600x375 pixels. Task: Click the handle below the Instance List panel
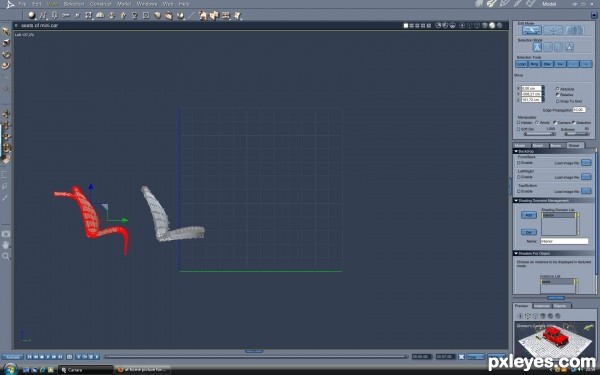(556, 298)
